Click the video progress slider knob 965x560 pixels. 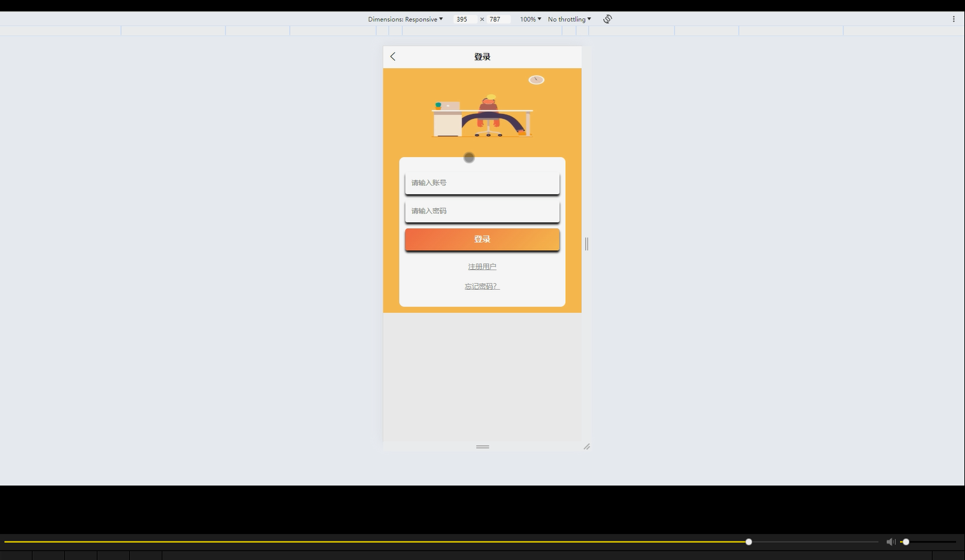coord(749,542)
